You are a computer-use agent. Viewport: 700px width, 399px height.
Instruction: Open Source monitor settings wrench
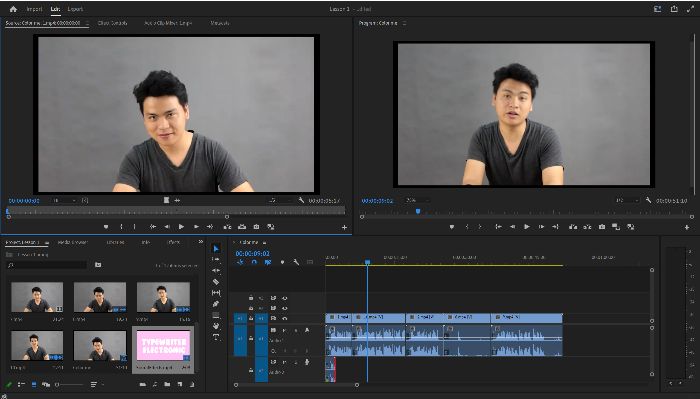pyautogui.click(x=301, y=200)
